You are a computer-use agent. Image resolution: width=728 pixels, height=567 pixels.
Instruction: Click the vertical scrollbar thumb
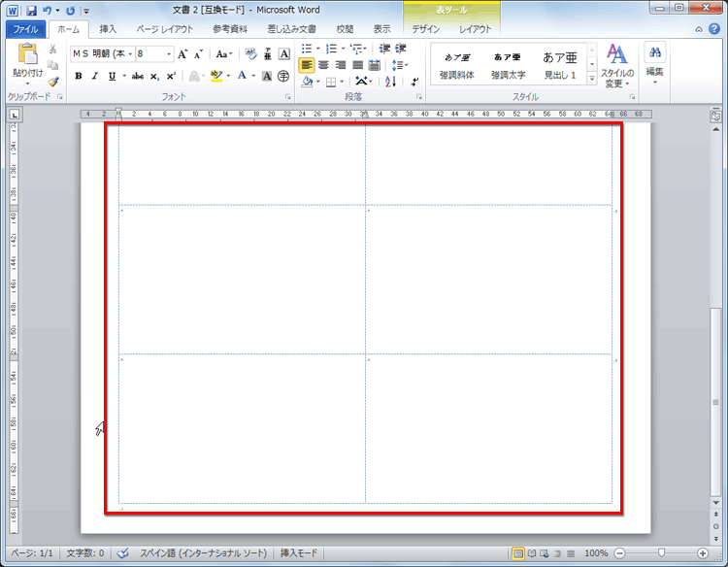click(716, 402)
